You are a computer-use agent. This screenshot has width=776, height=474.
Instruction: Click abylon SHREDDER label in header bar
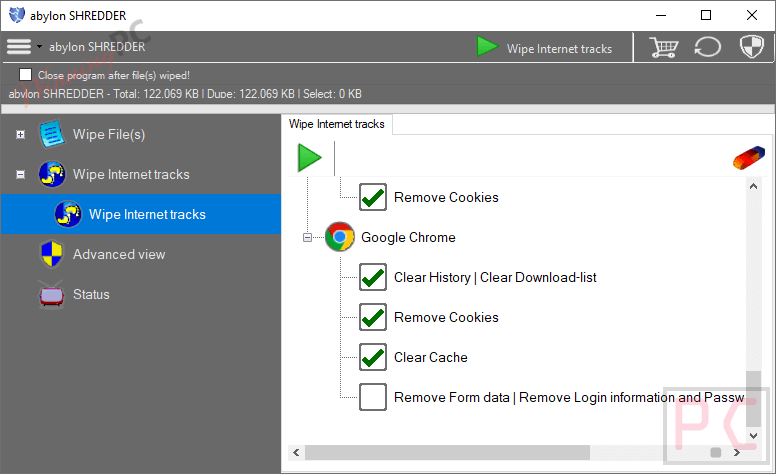click(97, 47)
